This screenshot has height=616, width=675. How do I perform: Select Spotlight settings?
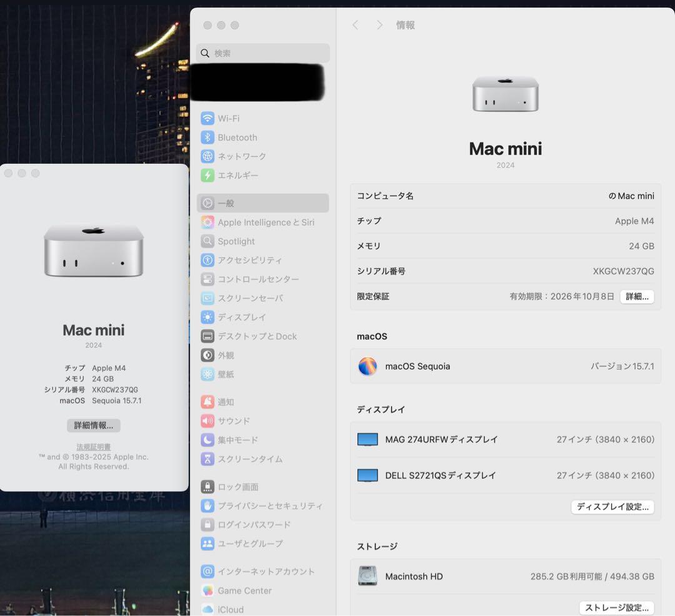pyautogui.click(x=236, y=241)
